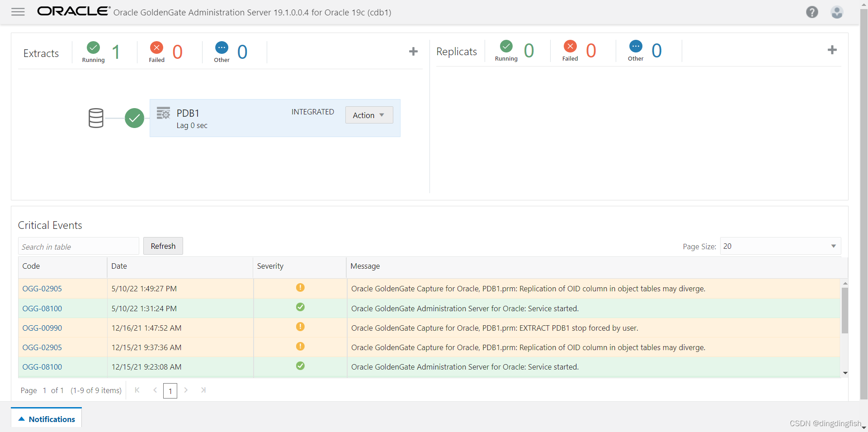
Task: Click the Replicats Other blue dots icon
Action: pyautogui.click(x=636, y=46)
